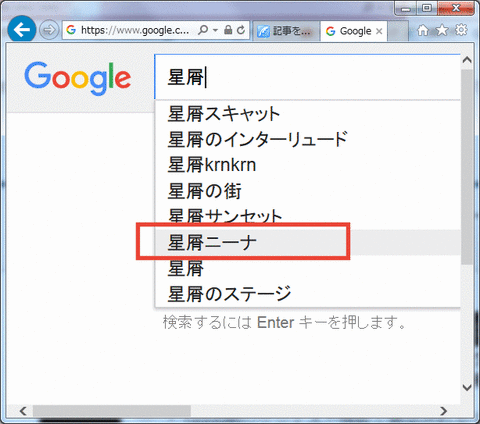Click the vertical scrollbar down arrow

[x=467, y=388]
